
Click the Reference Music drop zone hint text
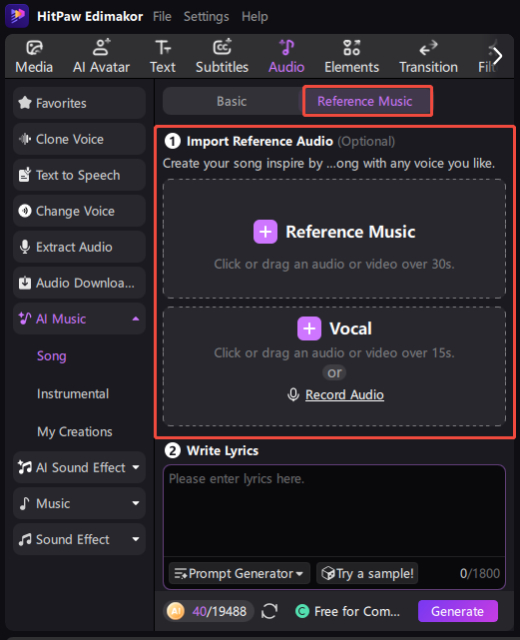(334, 264)
